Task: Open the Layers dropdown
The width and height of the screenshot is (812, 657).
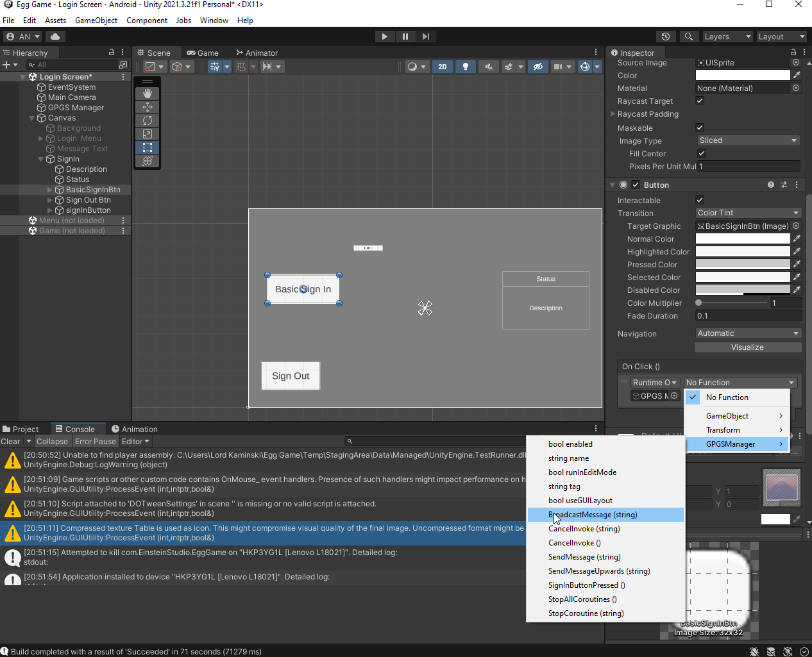Action: click(727, 37)
